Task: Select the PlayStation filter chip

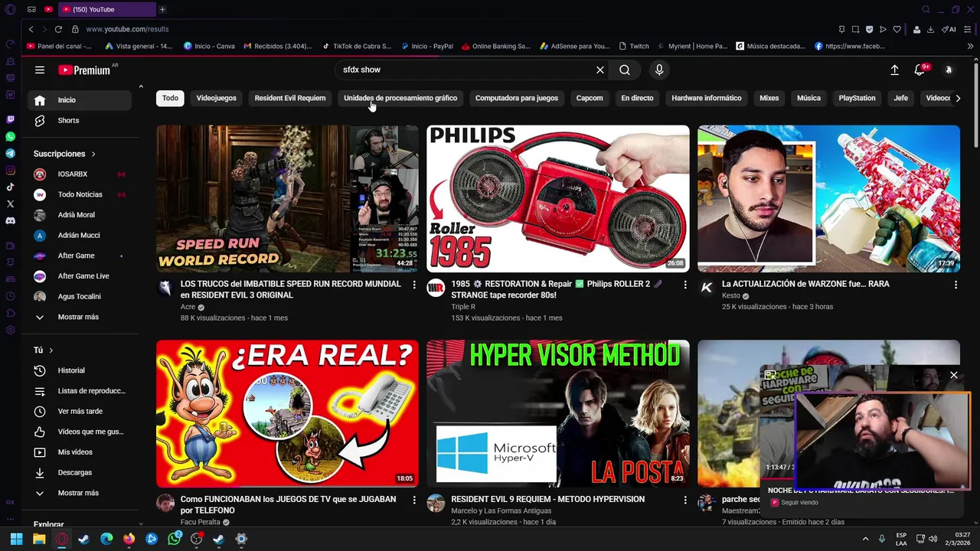Action: (857, 98)
